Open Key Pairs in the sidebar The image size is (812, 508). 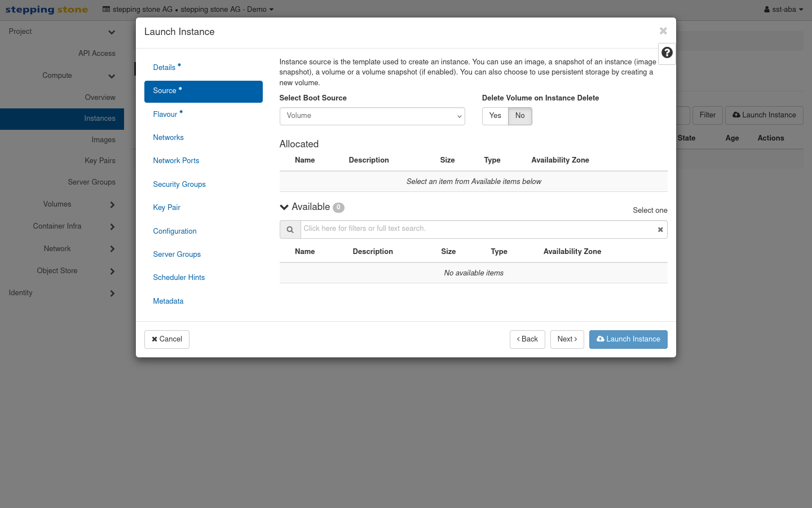(x=62, y=161)
